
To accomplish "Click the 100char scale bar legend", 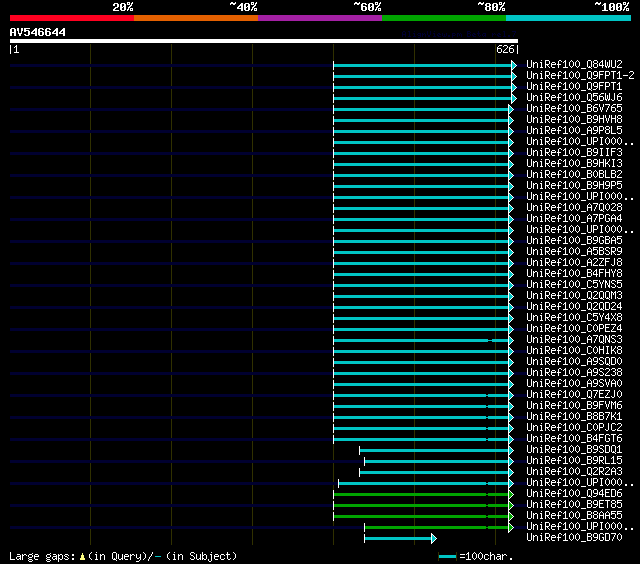I will [x=476, y=556].
